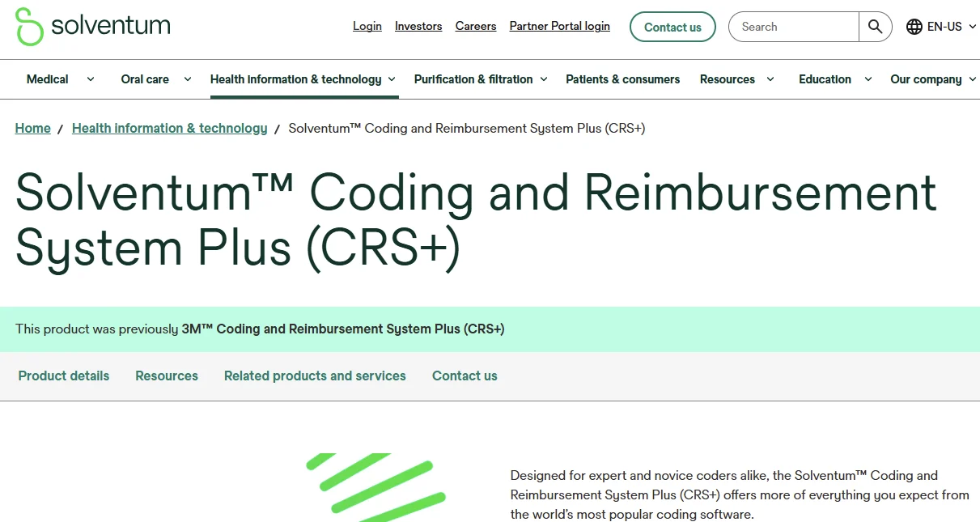Viewport: 980px width, 522px height.
Task: Expand Purification & filtration chevron
Action: pyautogui.click(x=544, y=79)
